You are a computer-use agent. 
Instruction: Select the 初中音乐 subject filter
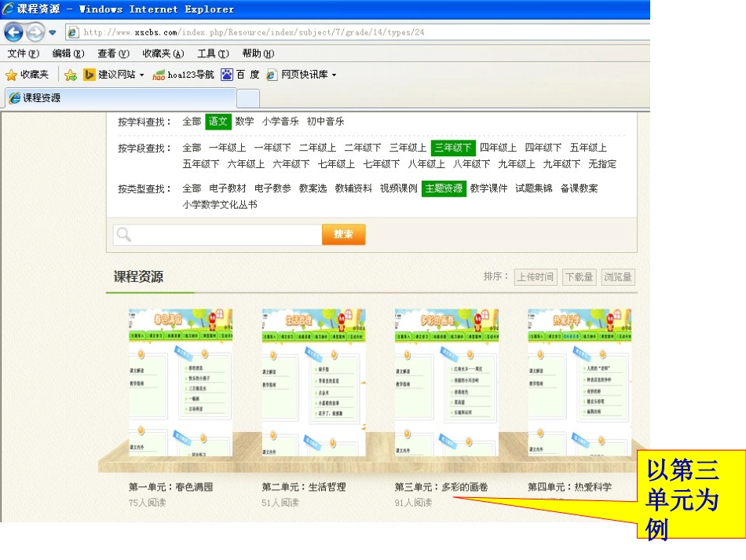(325, 122)
